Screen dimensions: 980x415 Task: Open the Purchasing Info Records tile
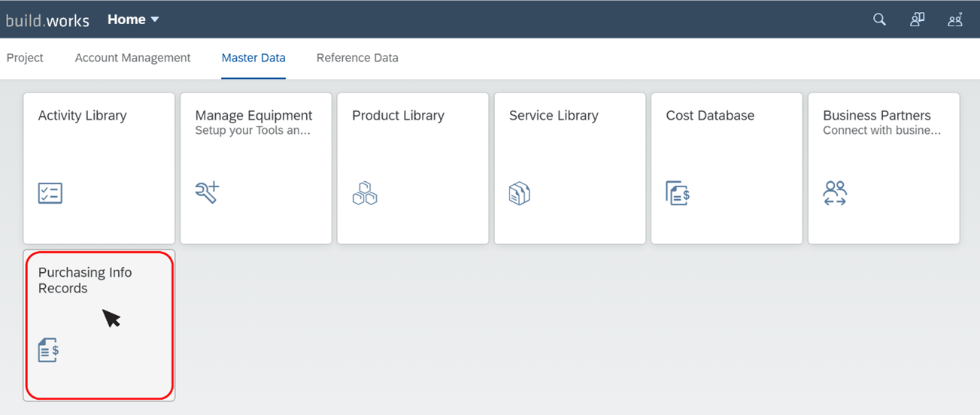(99, 325)
